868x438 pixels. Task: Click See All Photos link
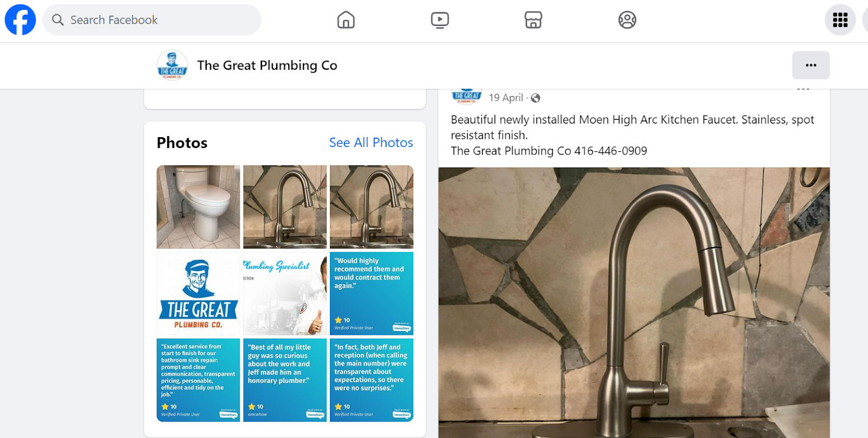coord(371,143)
